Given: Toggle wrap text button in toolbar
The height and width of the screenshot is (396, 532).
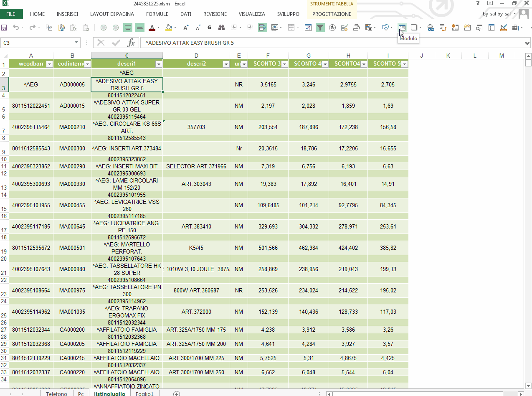Looking at the screenshot, I should [x=262, y=28].
